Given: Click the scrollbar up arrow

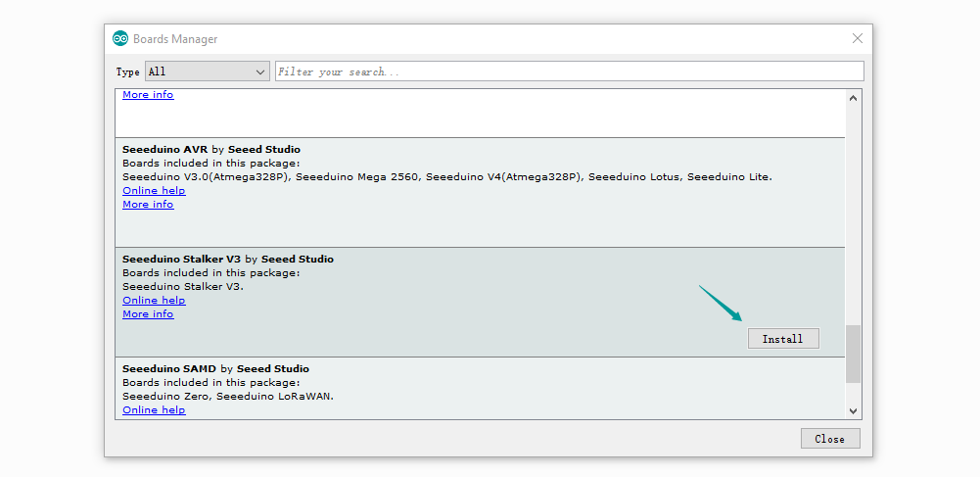Looking at the screenshot, I should click(853, 98).
